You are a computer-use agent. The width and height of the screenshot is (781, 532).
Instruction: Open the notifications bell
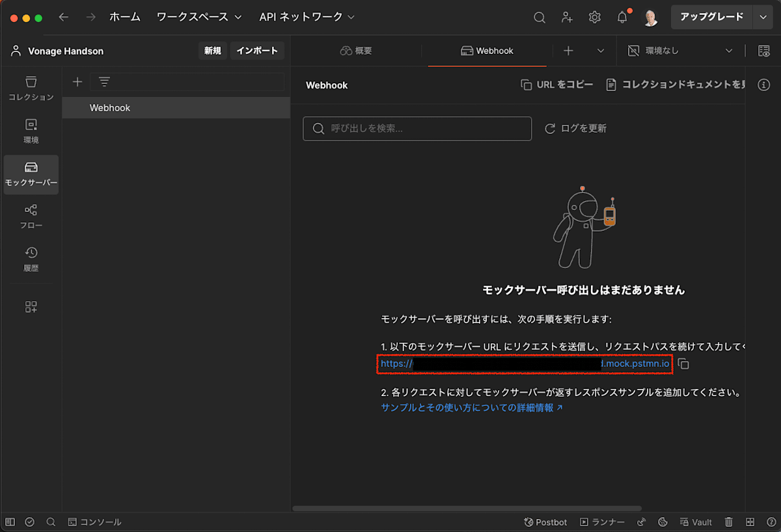pos(622,17)
